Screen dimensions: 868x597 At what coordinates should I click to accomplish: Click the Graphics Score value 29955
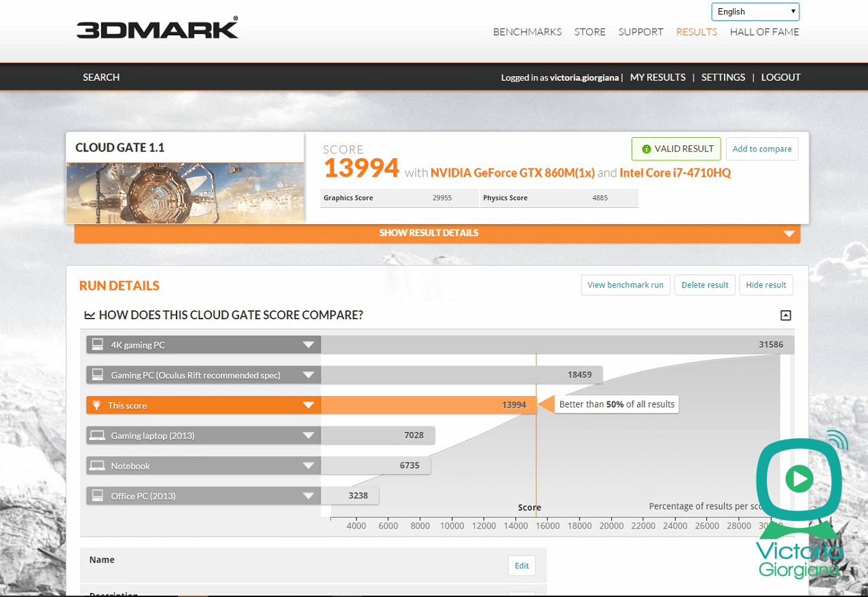coord(441,198)
